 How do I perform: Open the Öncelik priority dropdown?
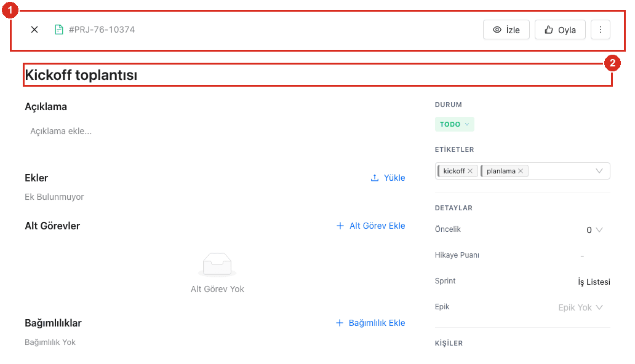[594, 230]
